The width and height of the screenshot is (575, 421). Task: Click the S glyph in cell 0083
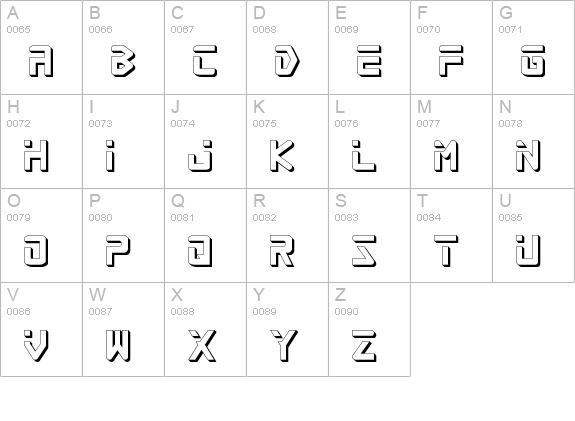click(x=364, y=251)
